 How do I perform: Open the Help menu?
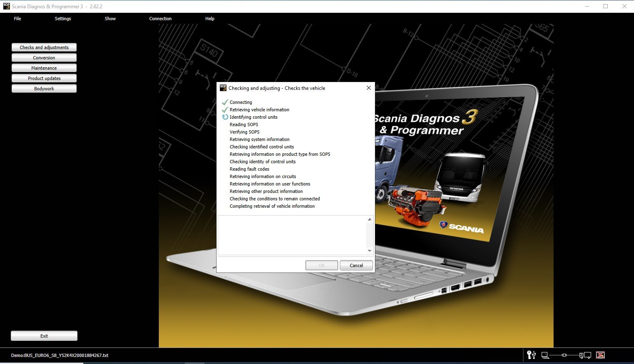210,19
